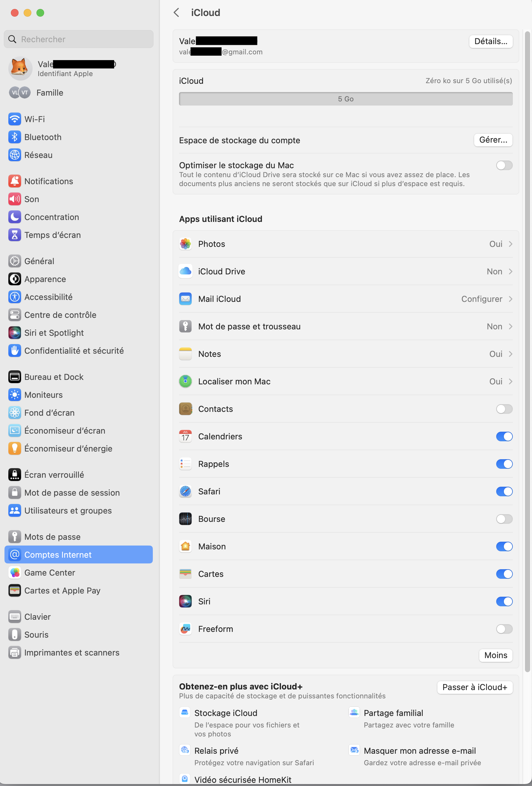Toggle the Cartes iCloud switch
Image resolution: width=532 pixels, height=786 pixels.
[504, 574]
